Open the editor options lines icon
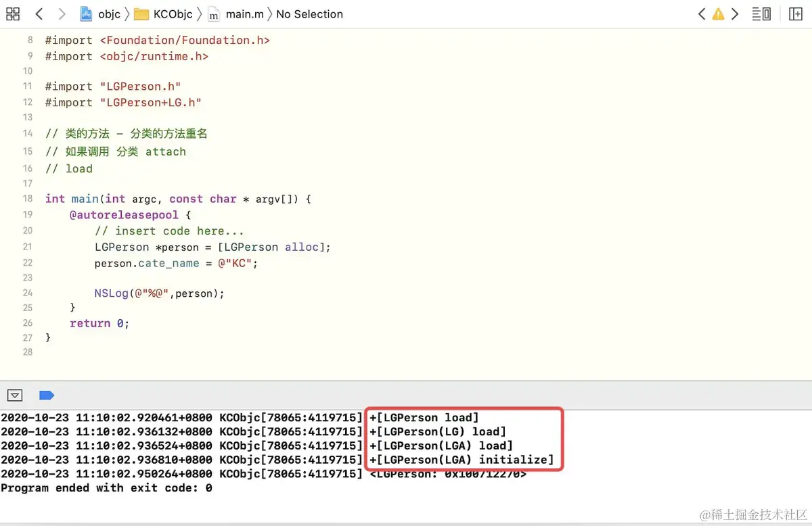The image size is (812, 526). coord(761,14)
